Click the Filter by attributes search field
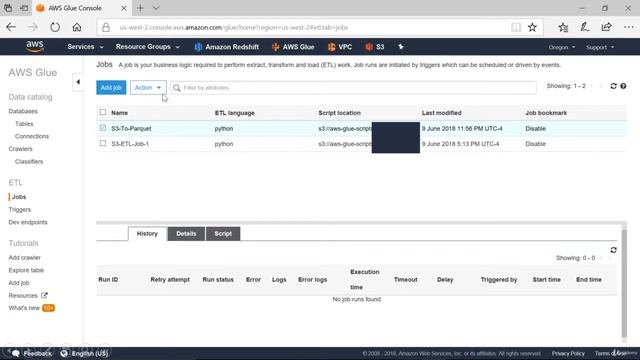The width and height of the screenshot is (640, 360). point(353,88)
